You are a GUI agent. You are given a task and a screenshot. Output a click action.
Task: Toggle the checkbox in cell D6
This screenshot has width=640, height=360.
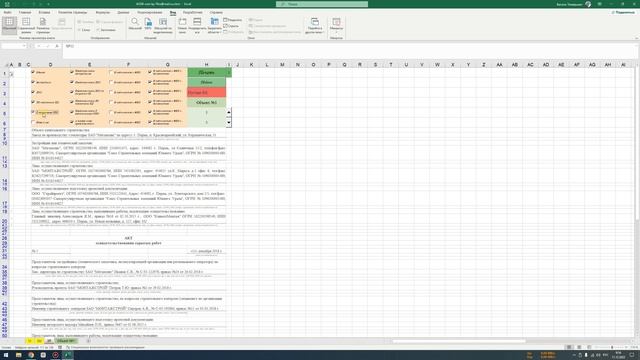coord(33,122)
